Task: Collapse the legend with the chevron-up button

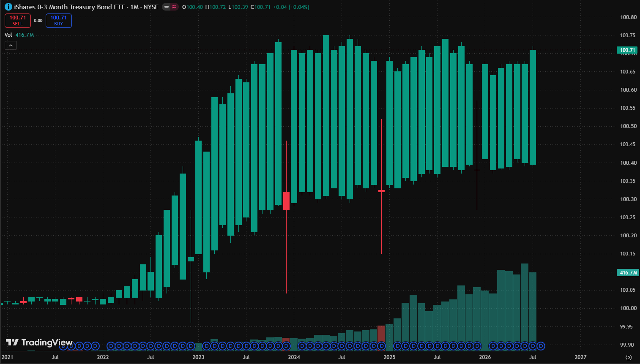Action: [11, 45]
